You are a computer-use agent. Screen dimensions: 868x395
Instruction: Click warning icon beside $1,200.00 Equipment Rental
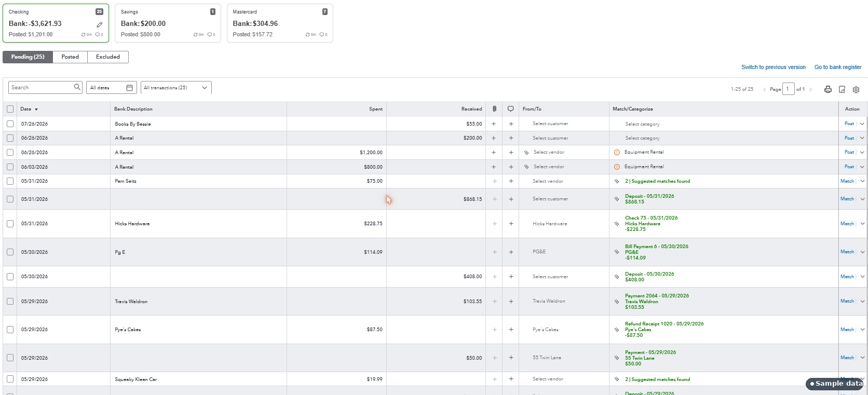[617, 153]
